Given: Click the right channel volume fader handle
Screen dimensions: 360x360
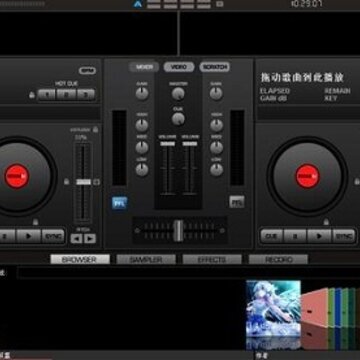Looking at the screenshot, I should [190, 144].
